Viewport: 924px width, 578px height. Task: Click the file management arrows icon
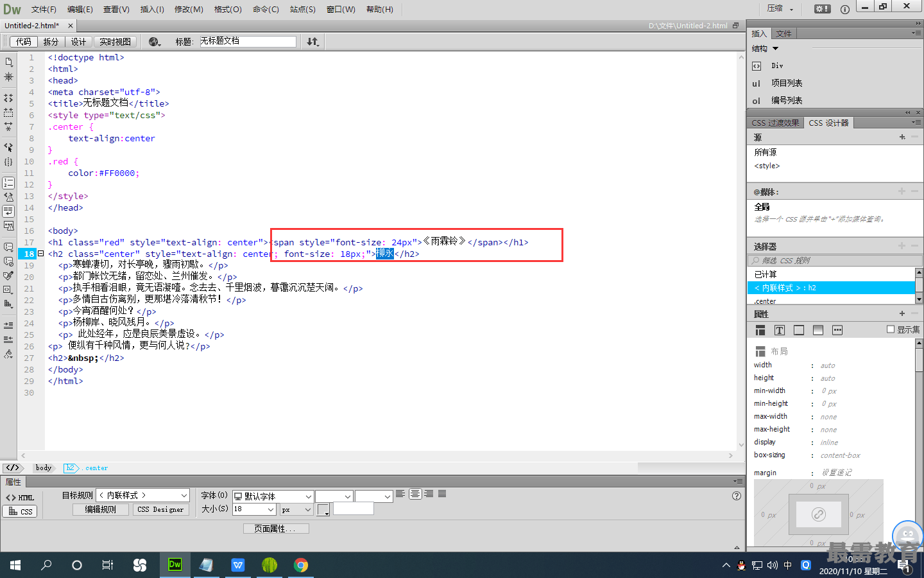click(312, 42)
